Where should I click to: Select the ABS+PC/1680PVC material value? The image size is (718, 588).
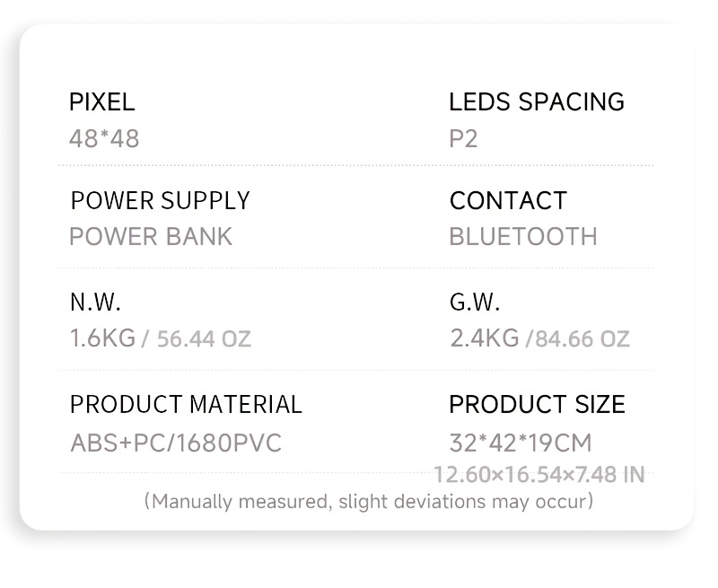click(175, 443)
